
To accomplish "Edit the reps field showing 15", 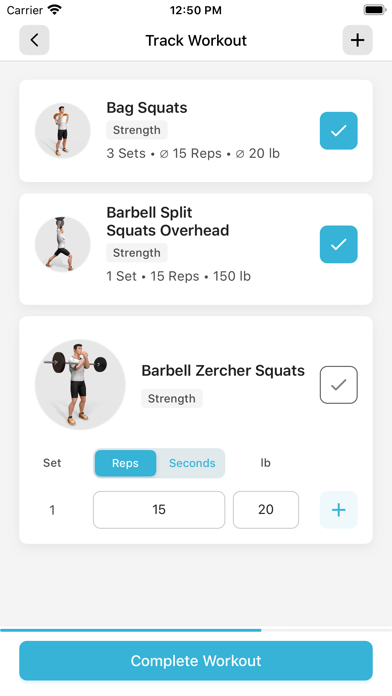I will (x=159, y=510).
